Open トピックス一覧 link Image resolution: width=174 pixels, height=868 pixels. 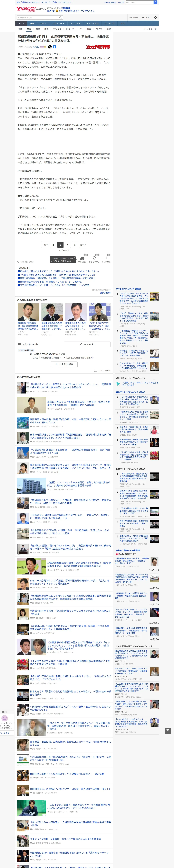(149, 29)
